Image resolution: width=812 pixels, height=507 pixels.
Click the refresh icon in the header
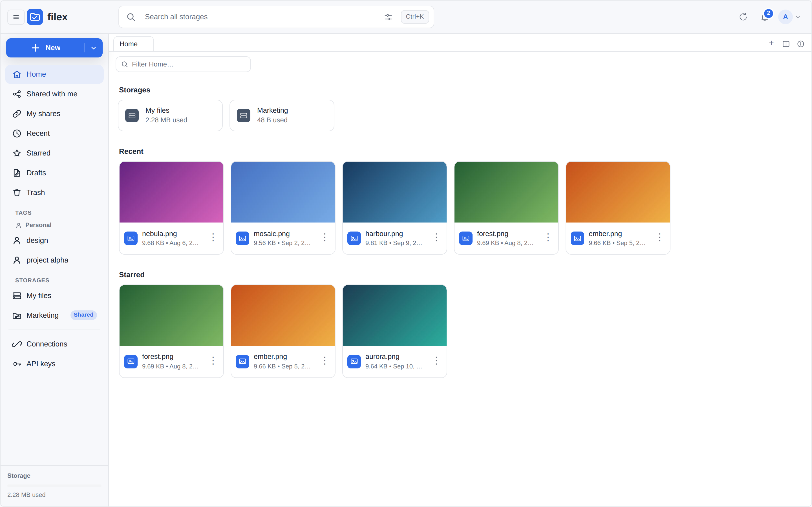[743, 17]
